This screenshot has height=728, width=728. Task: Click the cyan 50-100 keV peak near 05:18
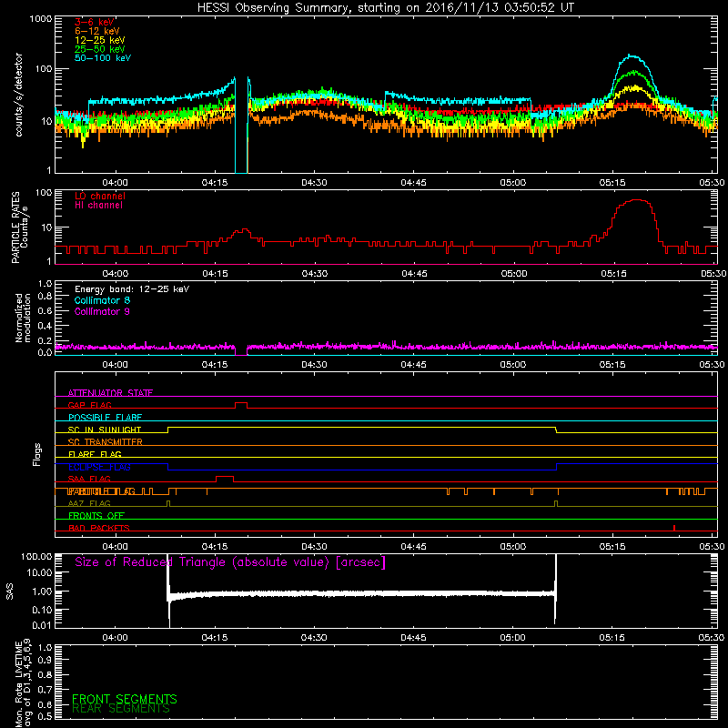click(x=632, y=56)
